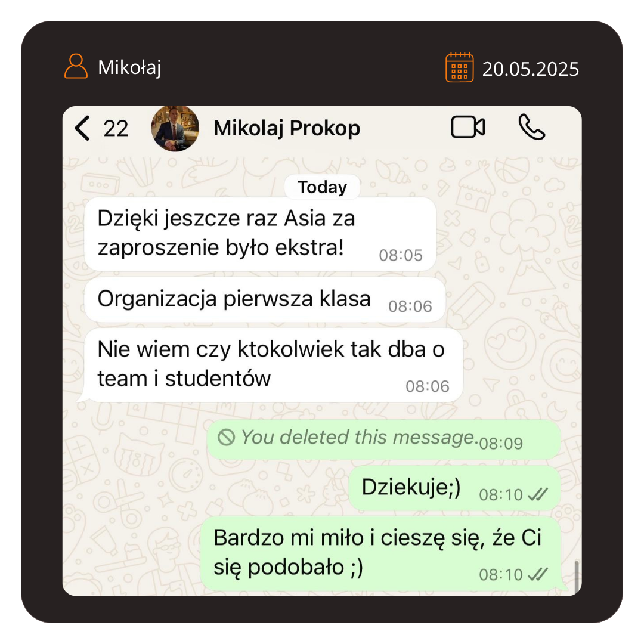Click the unread count 22 label
The width and height of the screenshot is (644, 644).
(x=116, y=129)
